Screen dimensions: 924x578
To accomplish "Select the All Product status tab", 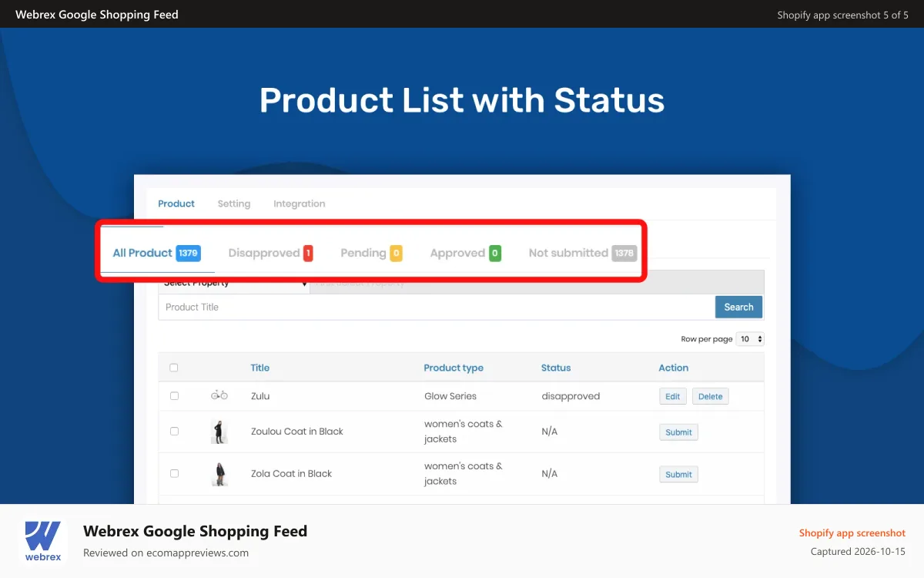I will (156, 253).
